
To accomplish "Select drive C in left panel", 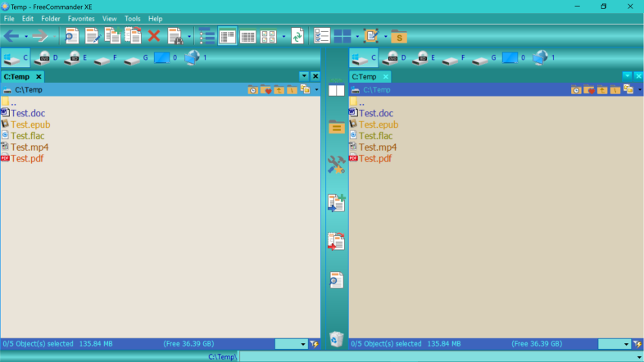I will click(16, 58).
